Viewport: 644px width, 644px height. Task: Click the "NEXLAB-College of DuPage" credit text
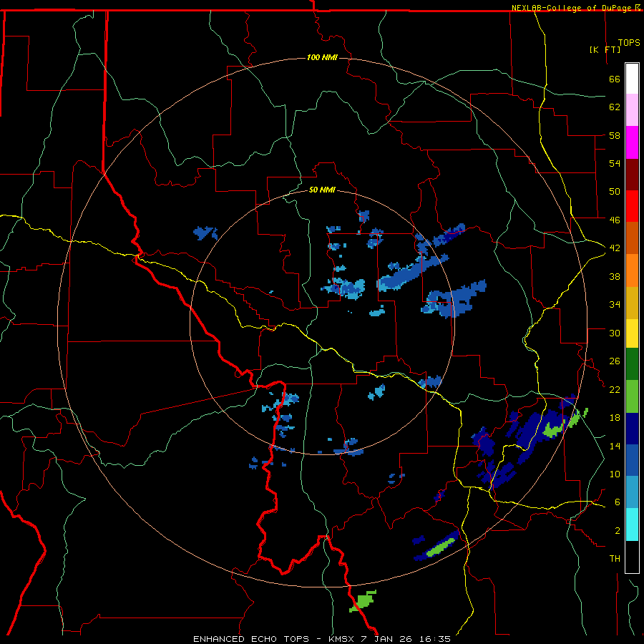click(x=571, y=8)
